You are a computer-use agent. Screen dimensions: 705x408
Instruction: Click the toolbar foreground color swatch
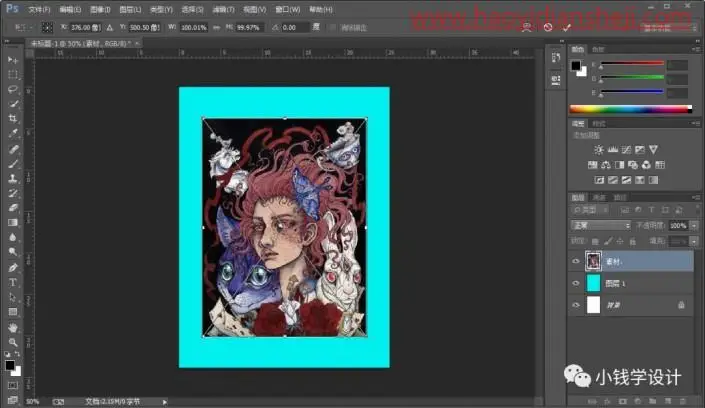(10, 365)
